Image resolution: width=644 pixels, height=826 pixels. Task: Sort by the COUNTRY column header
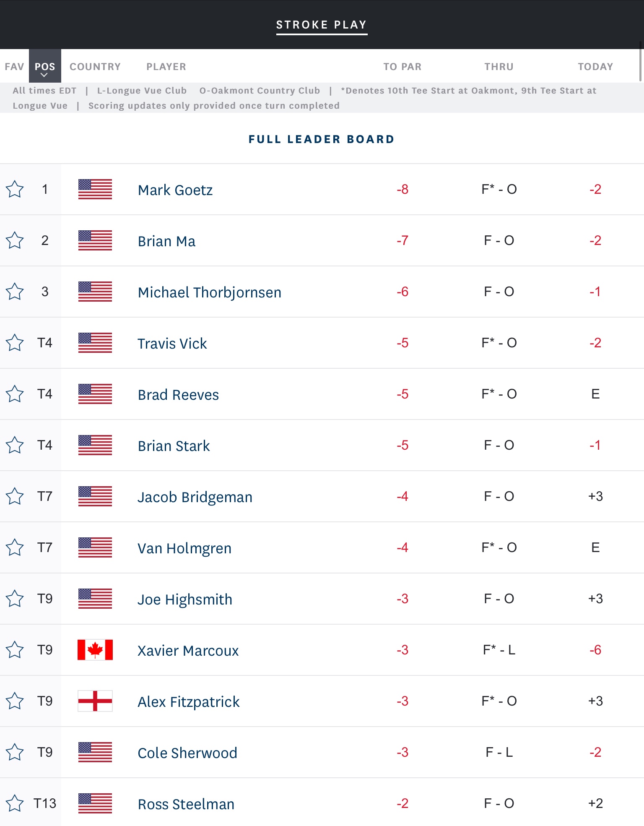click(95, 67)
